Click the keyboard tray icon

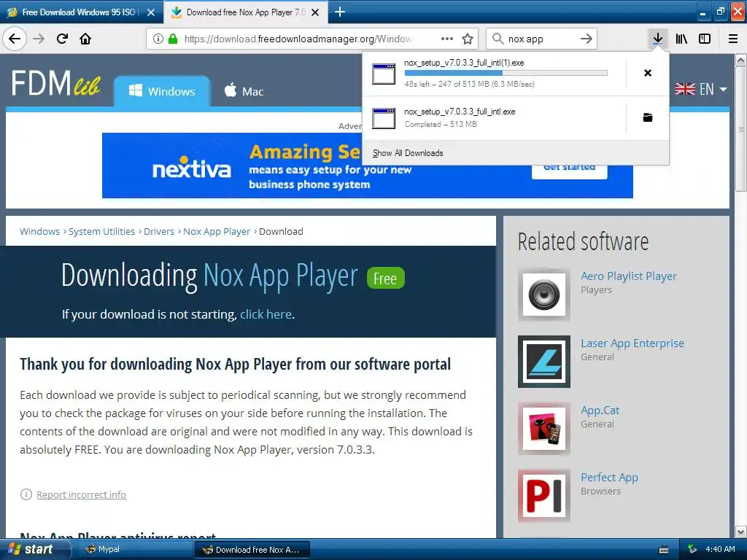(x=664, y=550)
